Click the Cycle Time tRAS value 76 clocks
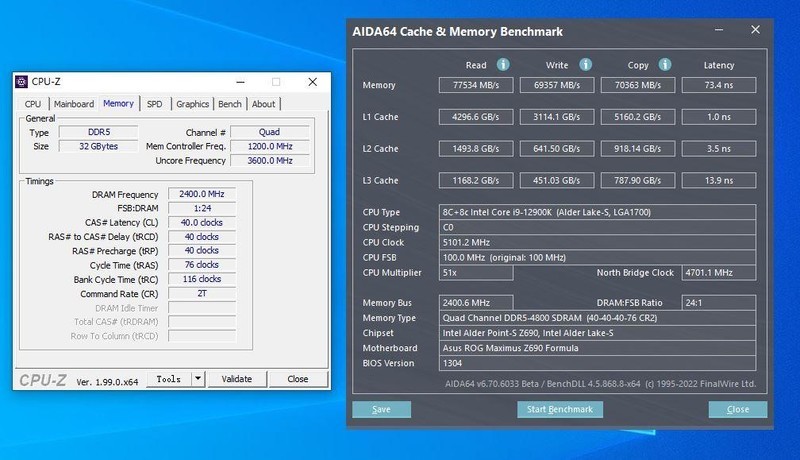The height and width of the screenshot is (460, 800). tap(202, 265)
